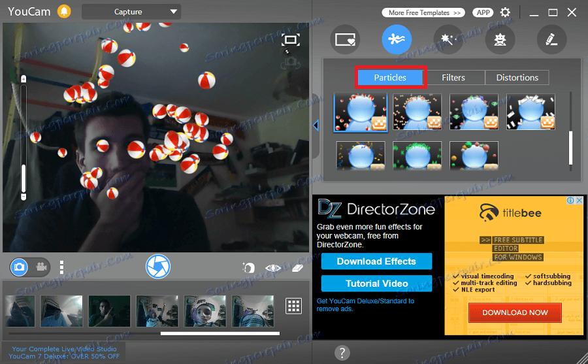The height and width of the screenshot is (364, 588).
Task: Open the fifth captured photo thumbnail
Action: click(x=204, y=311)
